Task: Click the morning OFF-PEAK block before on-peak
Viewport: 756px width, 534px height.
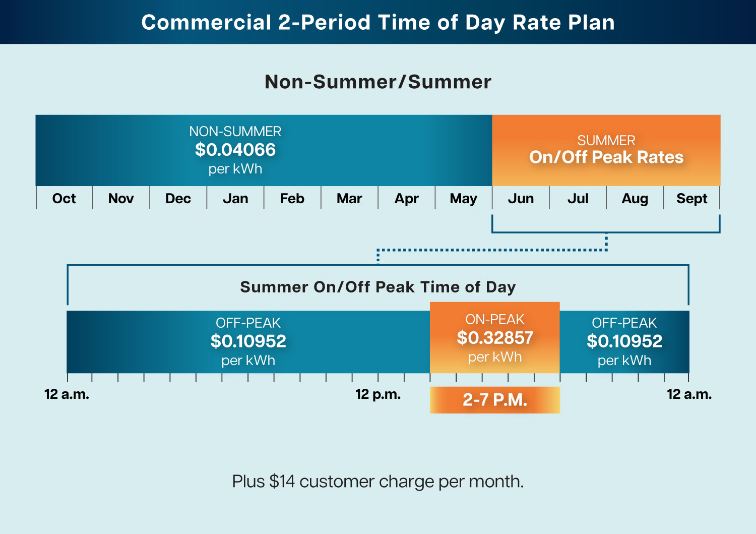Action: point(248,341)
